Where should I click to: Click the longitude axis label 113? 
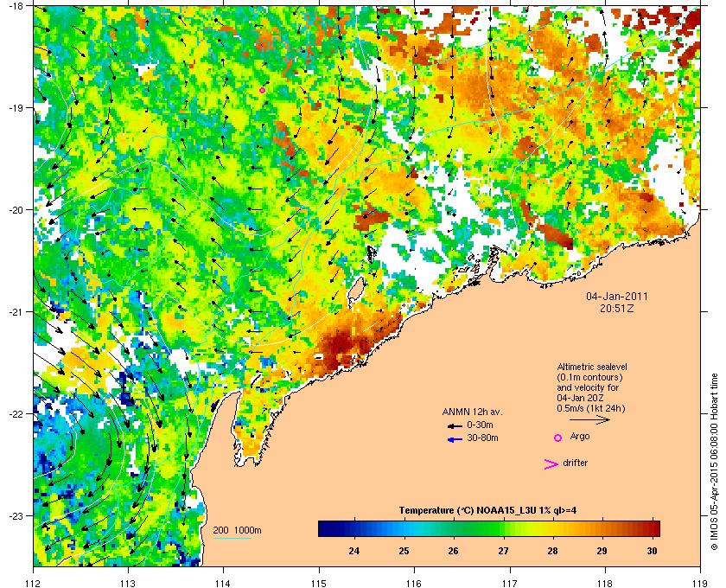point(128,583)
